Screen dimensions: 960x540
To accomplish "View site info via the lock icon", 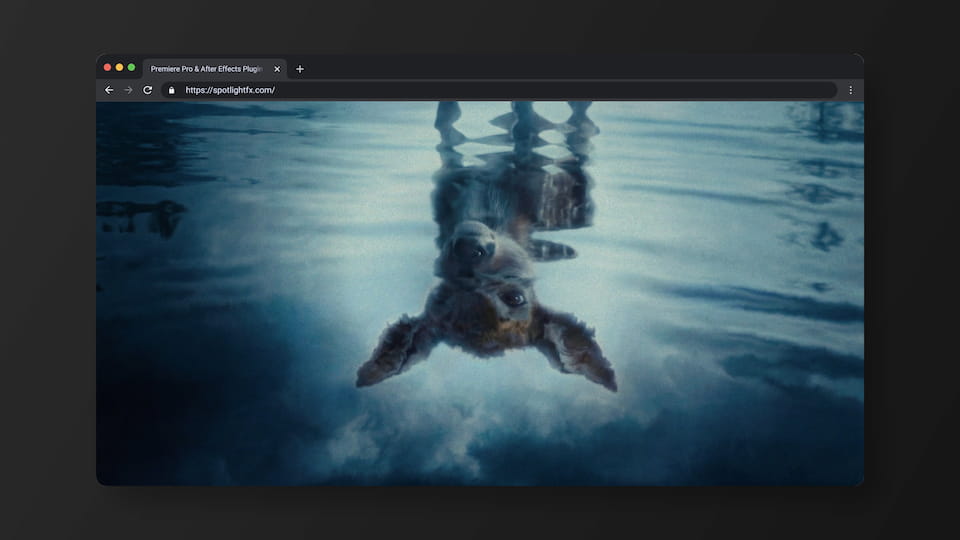I will pyautogui.click(x=171, y=90).
